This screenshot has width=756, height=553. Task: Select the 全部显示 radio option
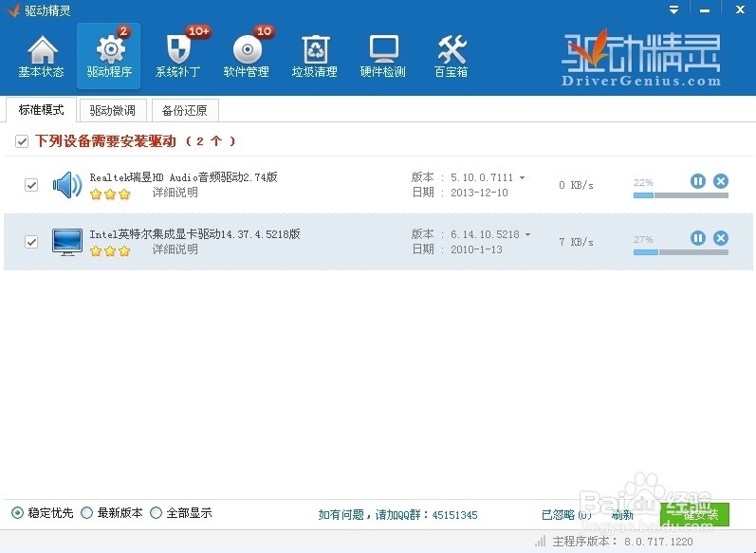tap(156, 513)
